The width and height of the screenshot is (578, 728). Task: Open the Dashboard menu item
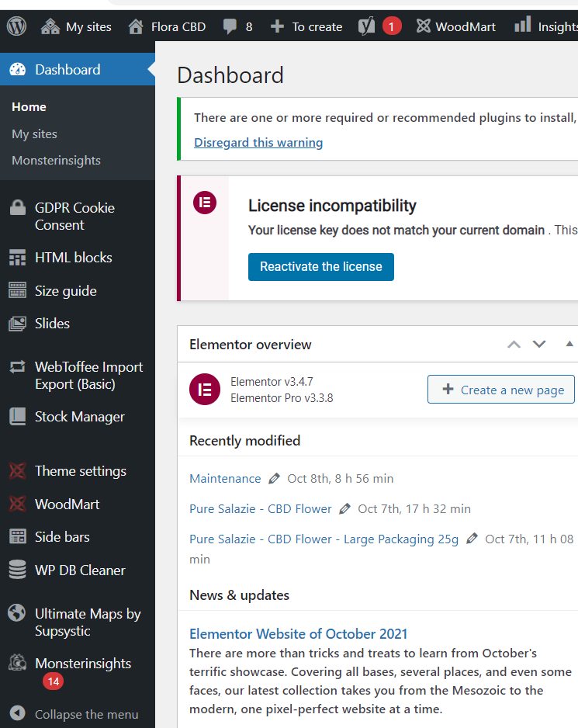click(78, 69)
